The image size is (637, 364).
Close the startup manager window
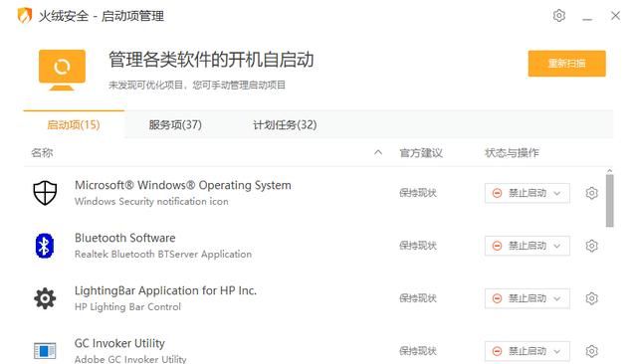coord(615,16)
